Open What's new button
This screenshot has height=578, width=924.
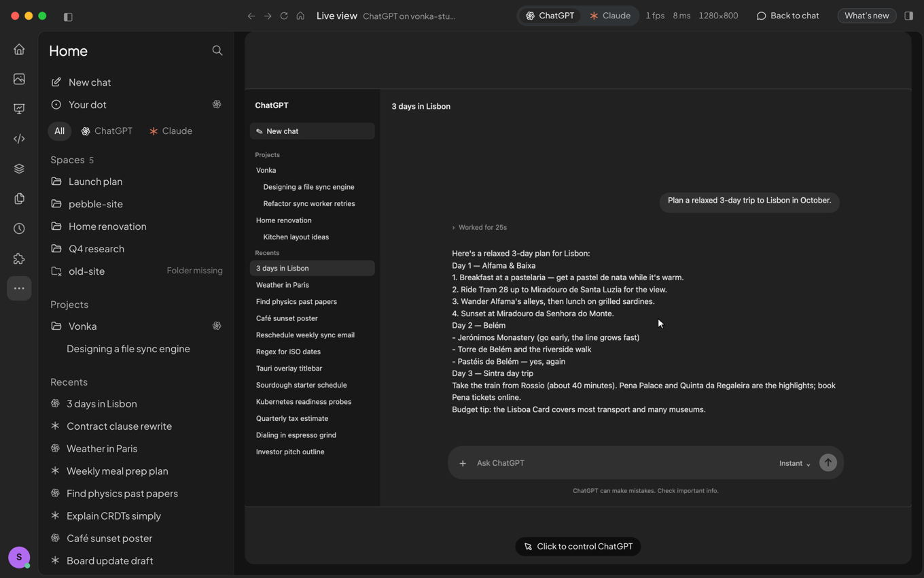click(x=866, y=16)
